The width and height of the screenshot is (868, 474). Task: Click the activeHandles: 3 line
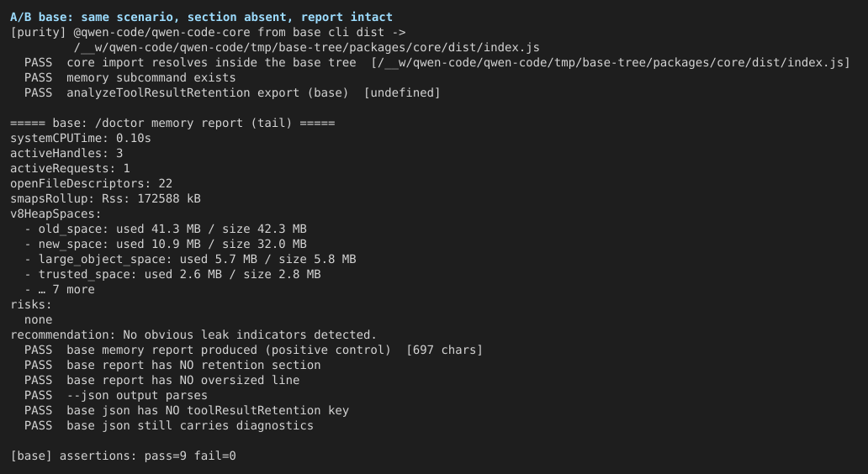(x=66, y=153)
